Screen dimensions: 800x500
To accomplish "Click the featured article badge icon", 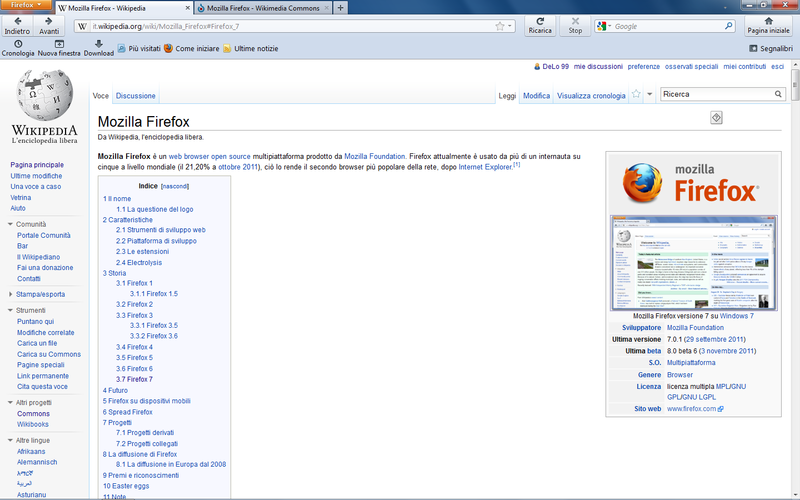I will [x=716, y=118].
